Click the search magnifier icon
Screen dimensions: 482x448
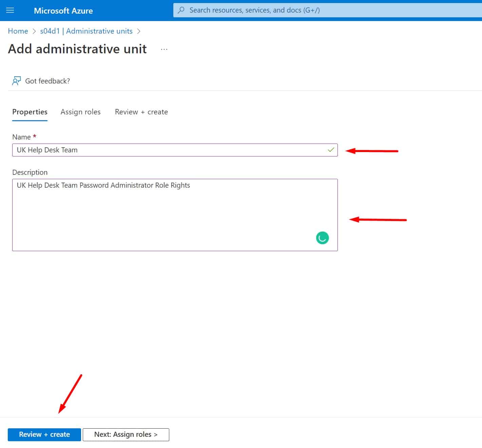coord(181,10)
